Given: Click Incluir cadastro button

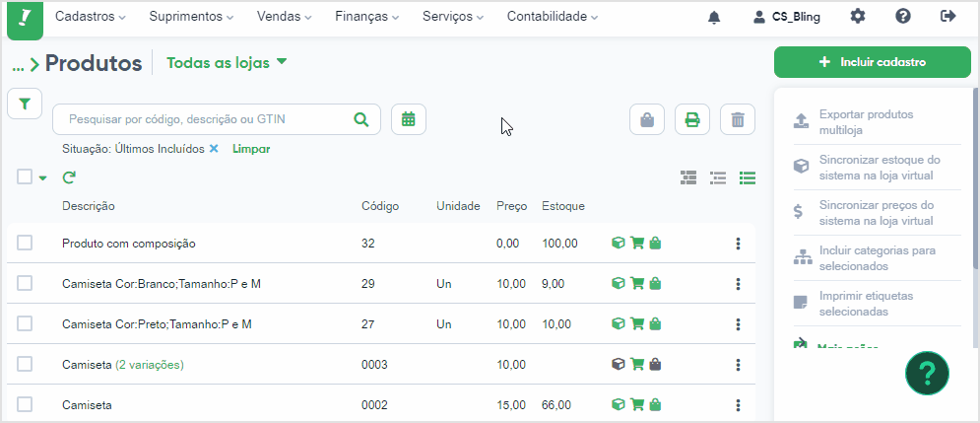Looking at the screenshot, I should coord(873,62).
